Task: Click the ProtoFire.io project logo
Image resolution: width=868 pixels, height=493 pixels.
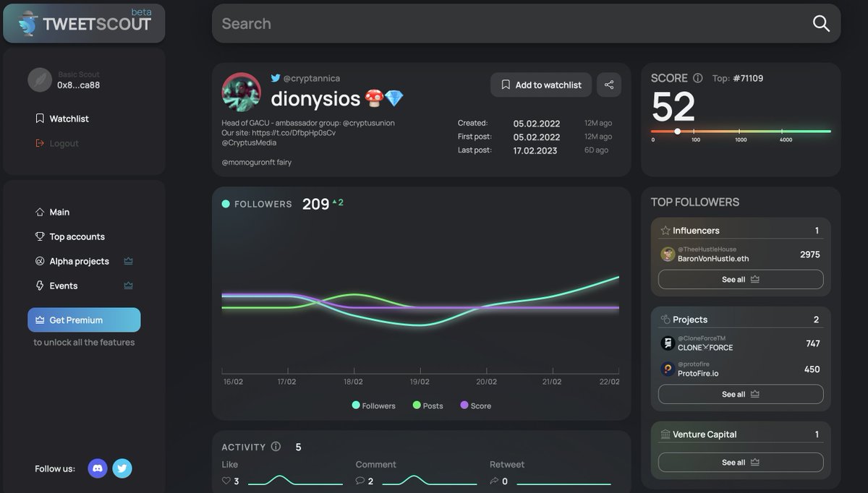Action: 668,369
